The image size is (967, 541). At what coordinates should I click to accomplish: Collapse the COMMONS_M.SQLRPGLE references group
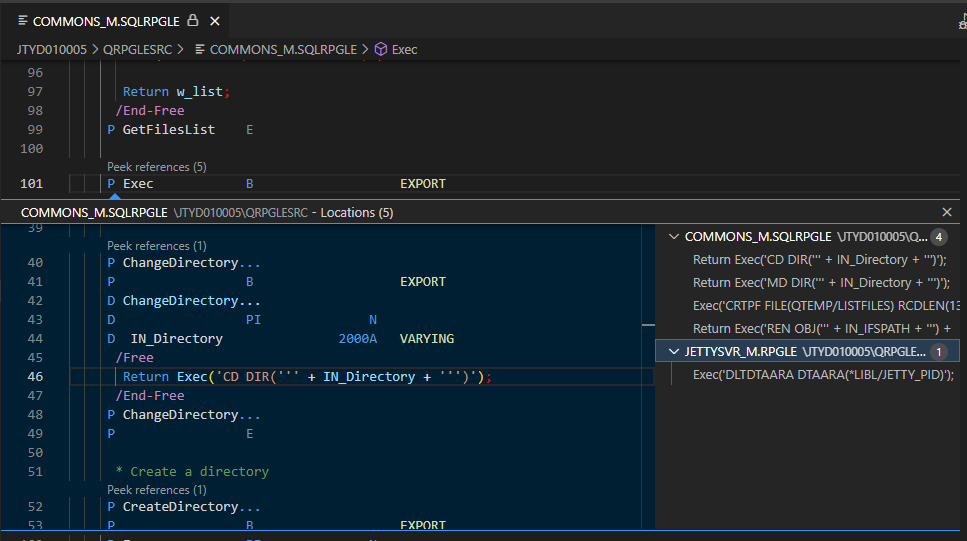point(674,237)
